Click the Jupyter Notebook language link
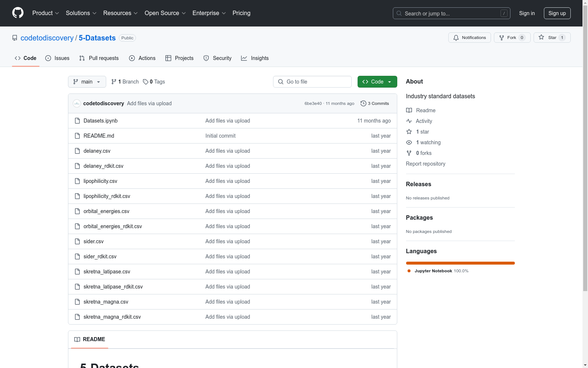 point(441,271)
